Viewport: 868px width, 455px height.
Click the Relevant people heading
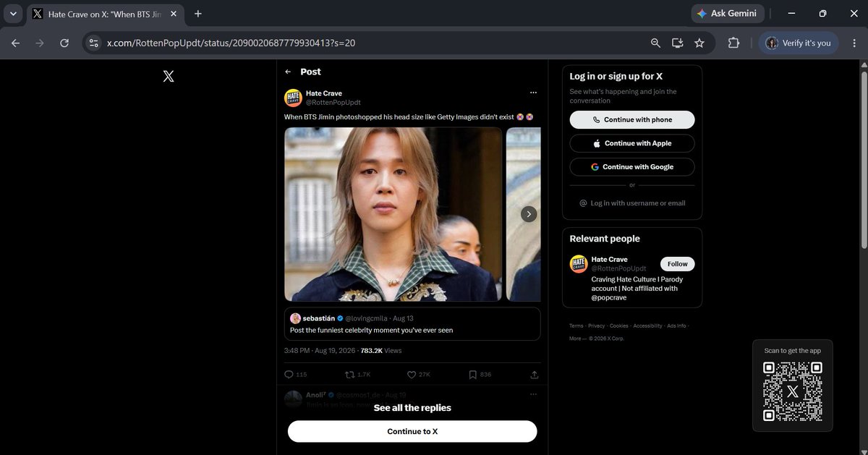(x=605, y=239)
